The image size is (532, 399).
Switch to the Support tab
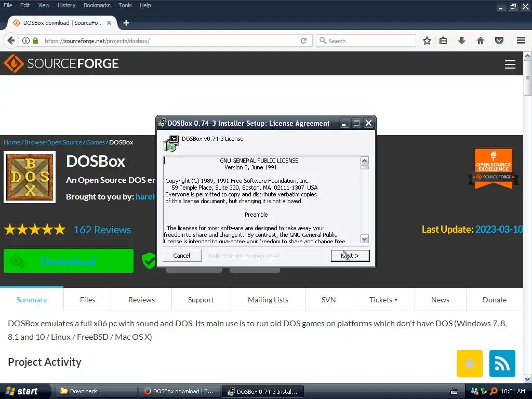pos(201,300)
